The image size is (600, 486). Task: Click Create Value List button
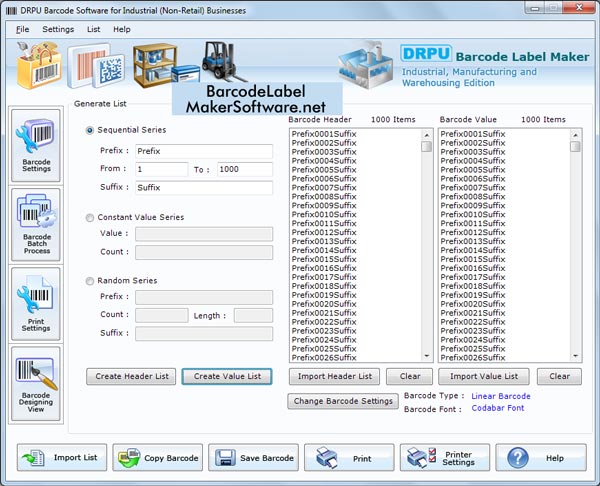[x=227, y=377]
